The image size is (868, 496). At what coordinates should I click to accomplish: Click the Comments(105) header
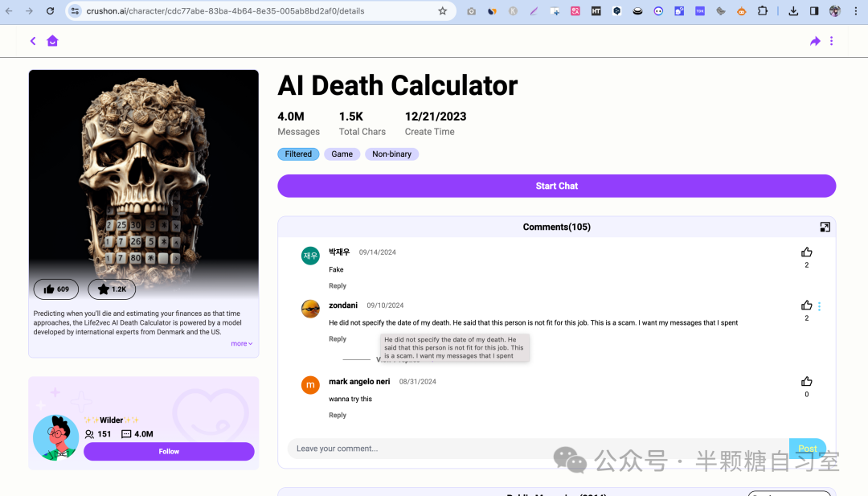pos(556,227)
